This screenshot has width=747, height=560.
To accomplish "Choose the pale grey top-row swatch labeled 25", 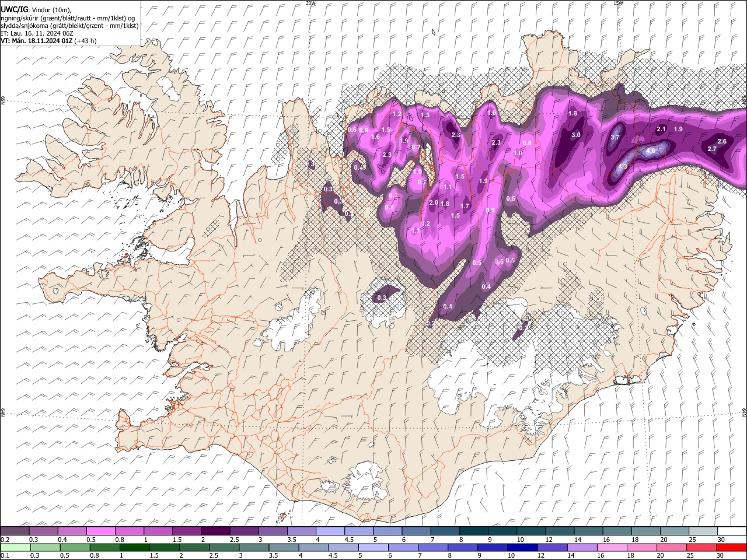I will pos(703,531).
